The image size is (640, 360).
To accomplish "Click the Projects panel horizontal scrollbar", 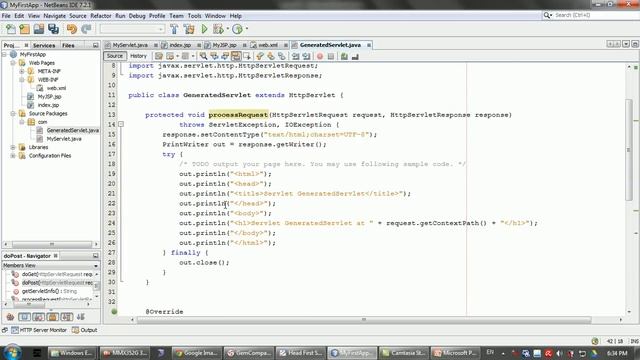I will click(x=51, y=244).
